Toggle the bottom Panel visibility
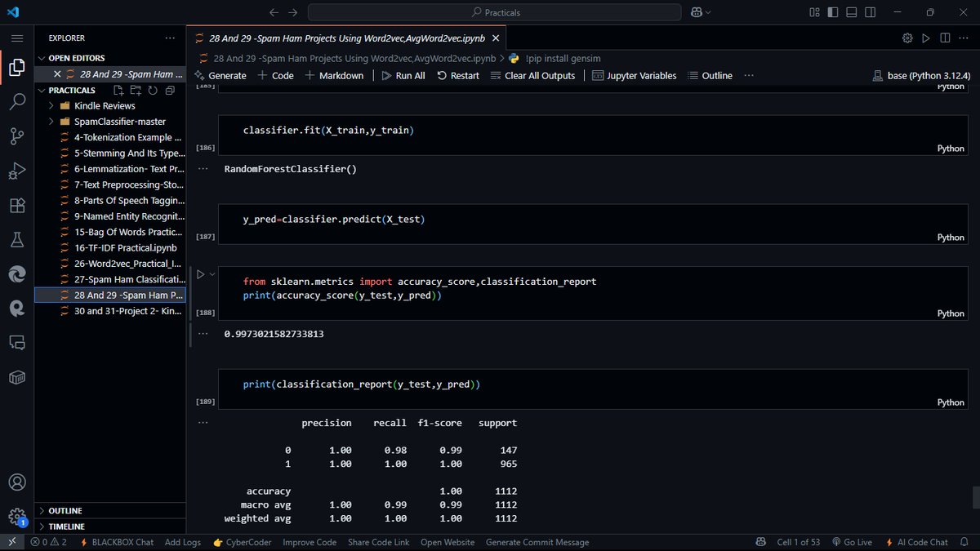 pyautogui.click(x=852, y=12)
